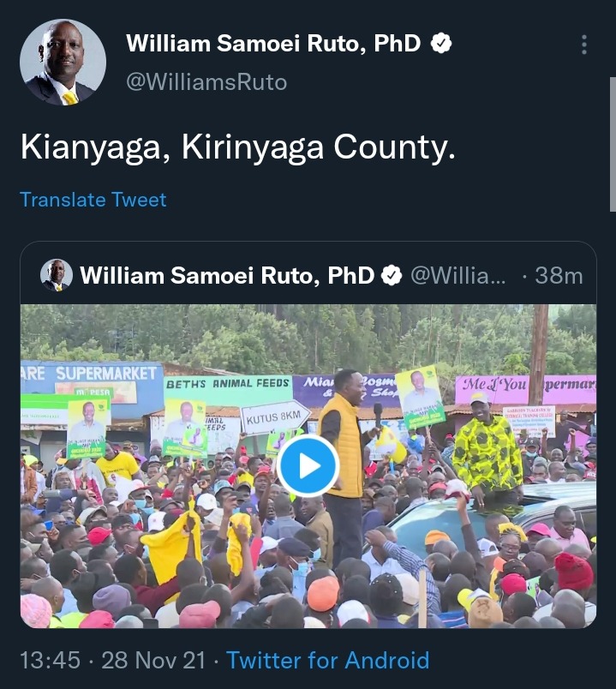Click the scrollbar on the right edge
Screen dimensions: 616x689
(613, 145)
